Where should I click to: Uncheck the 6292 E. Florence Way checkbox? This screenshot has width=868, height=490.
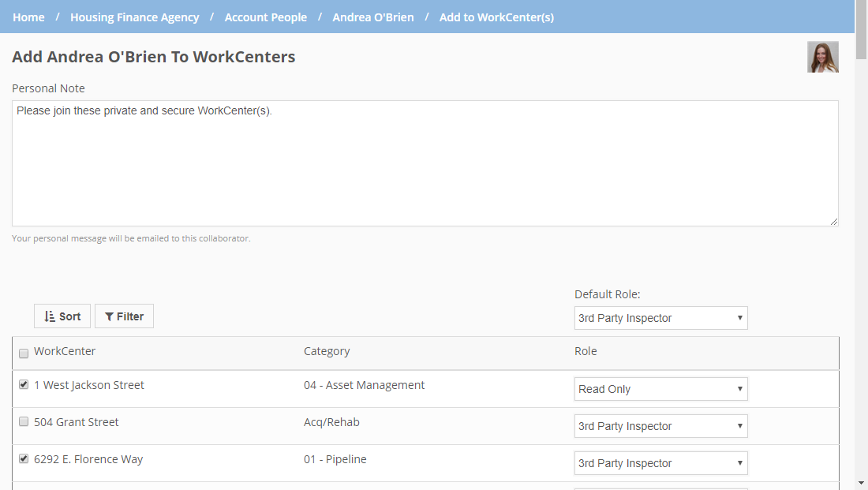click(x=24, y=459)
